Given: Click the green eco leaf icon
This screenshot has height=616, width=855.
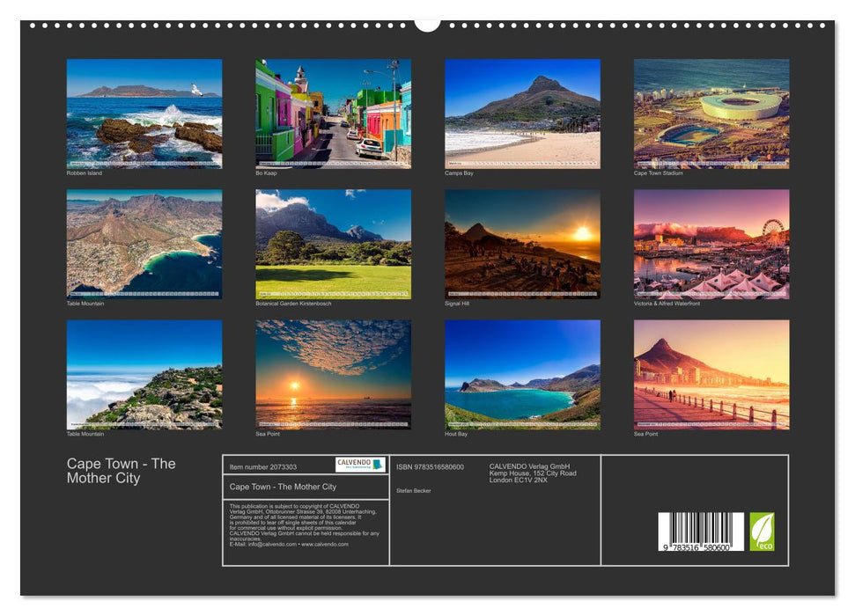Looking at the screenshot, I should coord(761,531).
